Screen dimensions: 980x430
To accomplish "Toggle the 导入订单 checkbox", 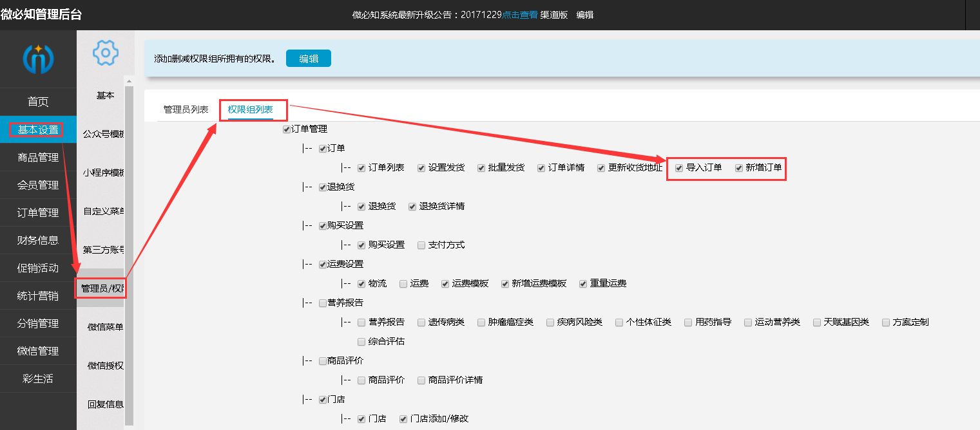I will (x=679, y=168).
